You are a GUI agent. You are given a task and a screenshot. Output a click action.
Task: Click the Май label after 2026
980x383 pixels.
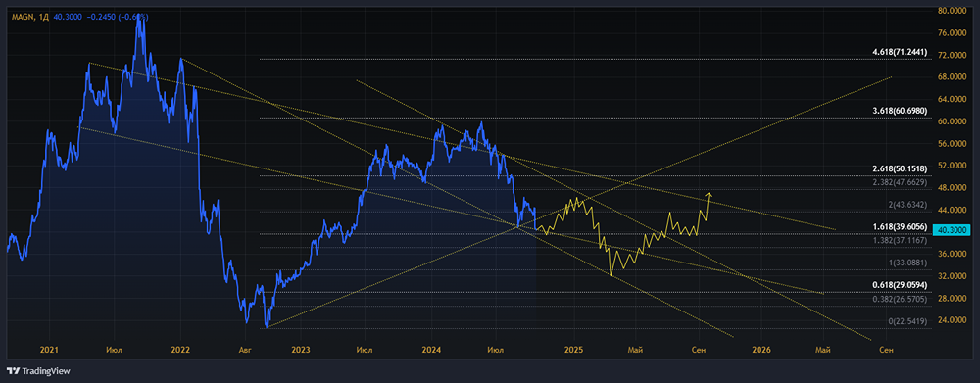(x=824, y=350)
